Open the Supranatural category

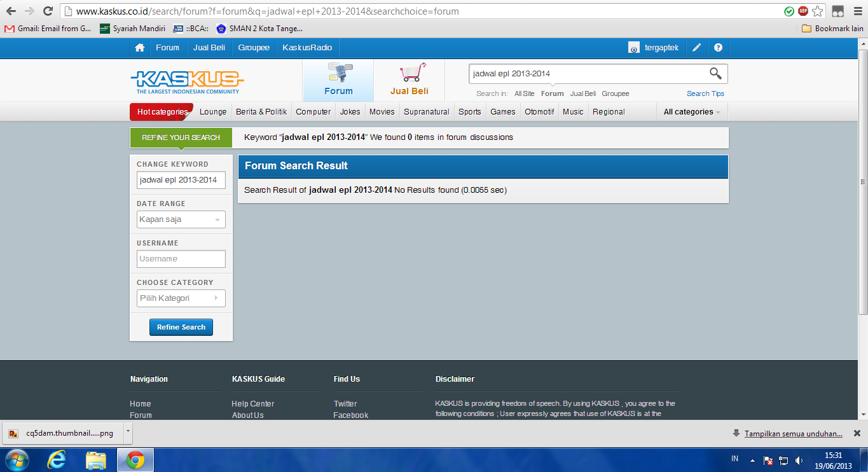coord(427,112)
